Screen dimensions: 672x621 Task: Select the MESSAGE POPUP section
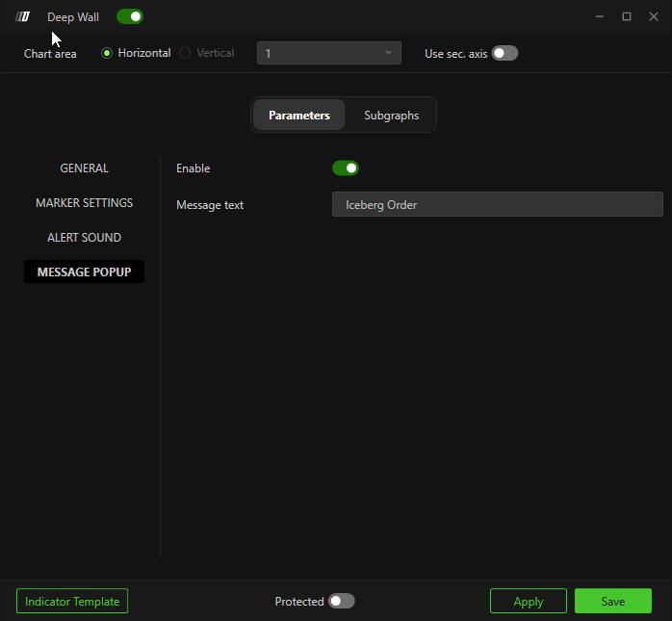pos(85,272)
